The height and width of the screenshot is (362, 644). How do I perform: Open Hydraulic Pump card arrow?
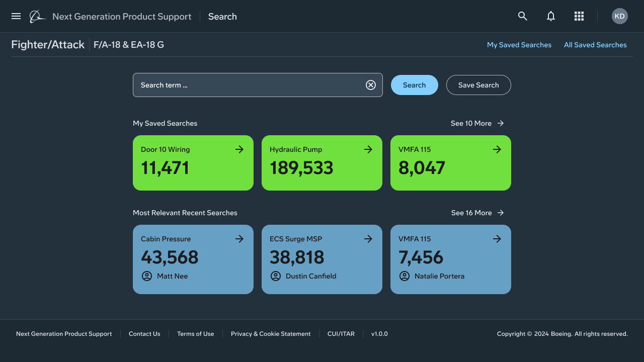point(368,149)
